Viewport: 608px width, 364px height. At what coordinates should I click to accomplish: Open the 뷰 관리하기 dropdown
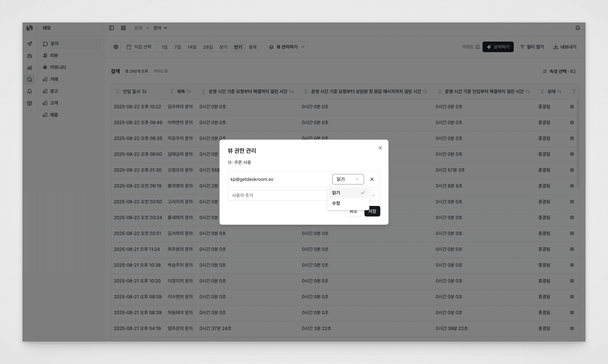287,47
